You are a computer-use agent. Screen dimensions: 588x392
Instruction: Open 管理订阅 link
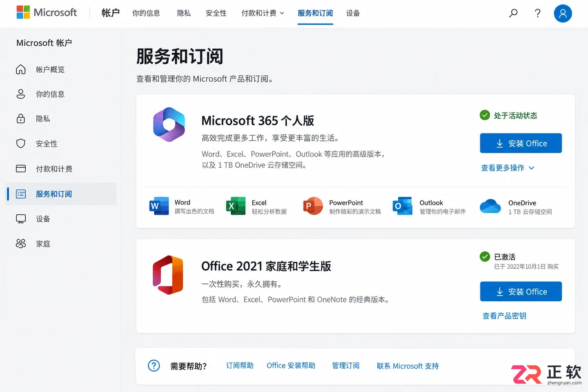346,365
